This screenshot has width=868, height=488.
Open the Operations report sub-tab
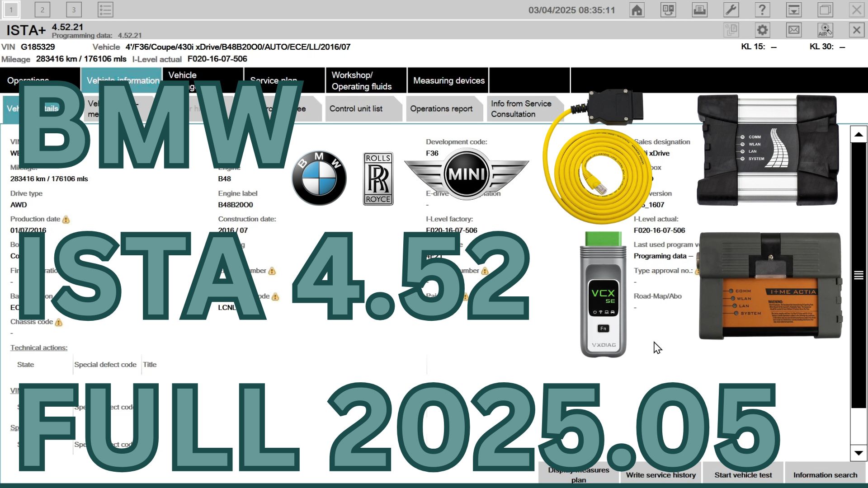click(444, 109)
